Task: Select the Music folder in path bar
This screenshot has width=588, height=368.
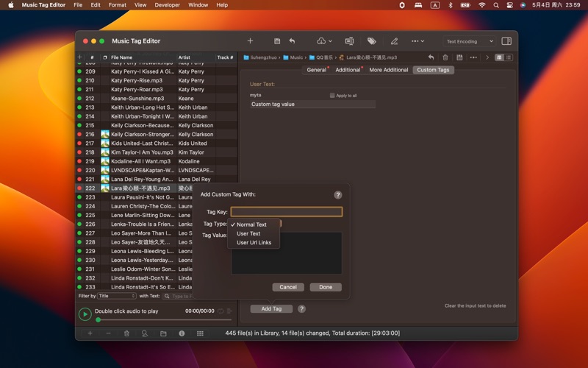Action: (293, 57)
